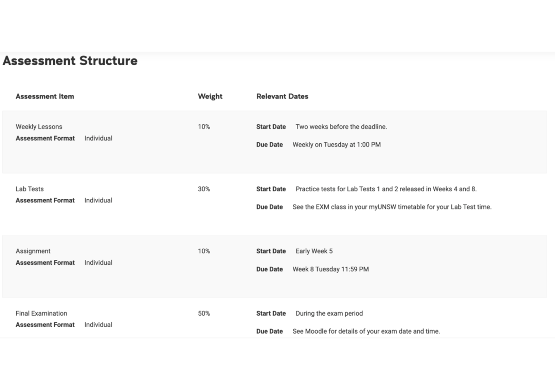Image resolution: width=555 pixels, height=392 pixels.
Task: Select "Two weeks before the deadline" text
Action: pyautogui.click(x=341, y=127)
